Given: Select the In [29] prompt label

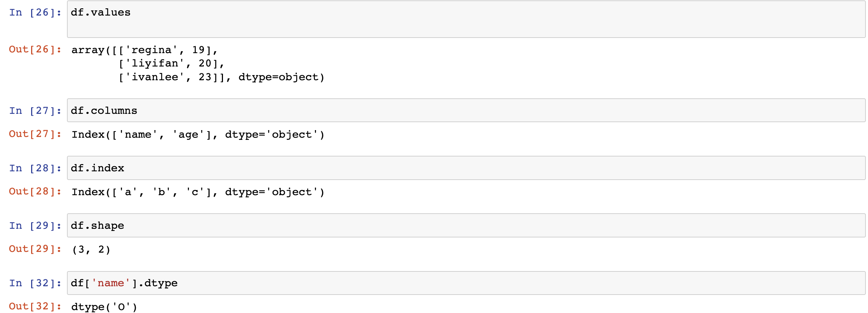Looking at the screenshot, I should [x=35, y=226].
